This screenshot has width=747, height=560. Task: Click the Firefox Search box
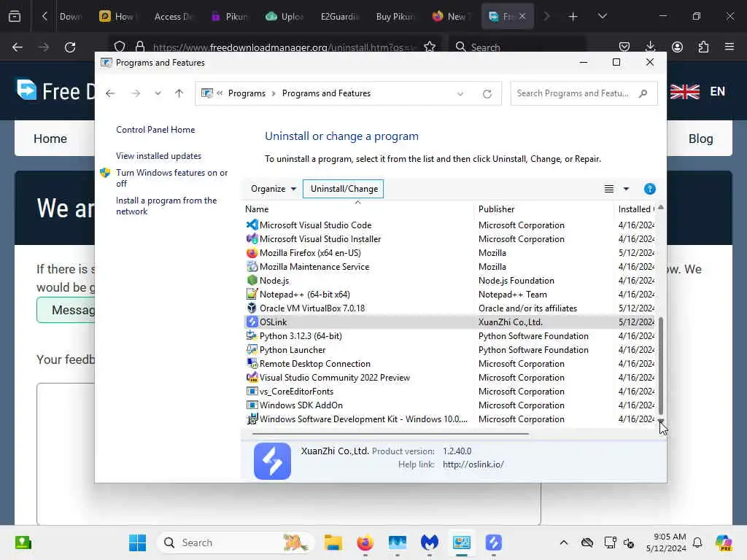coord(519,47)
